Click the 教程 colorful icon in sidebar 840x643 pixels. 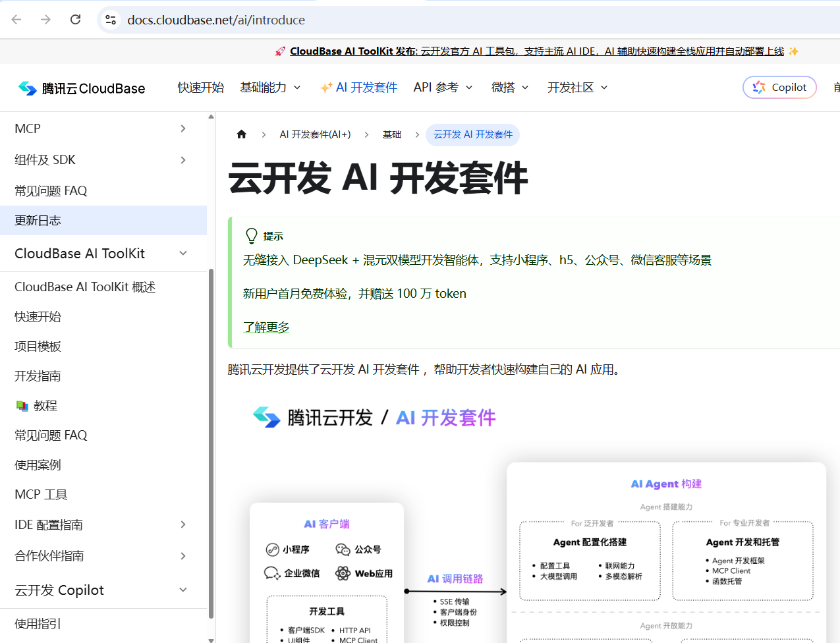click(x=21, y=405)
